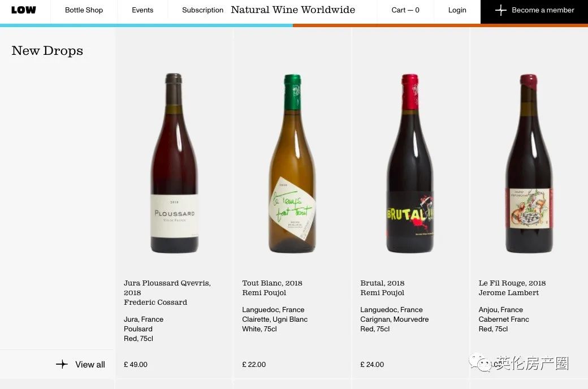The width and height of the screenshot is (588, 389).
Task: Open the Cart — 0 link
Action: click(x=405, y=10)
